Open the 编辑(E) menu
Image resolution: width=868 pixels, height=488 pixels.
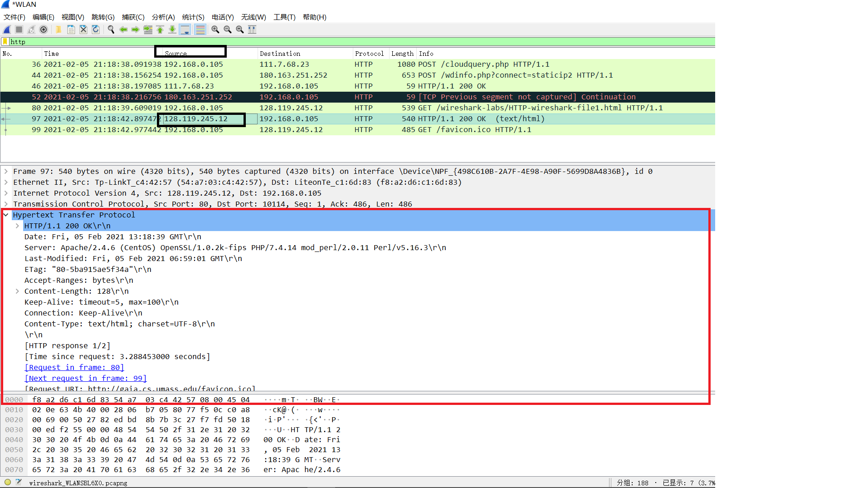click(x=44, y=17)
